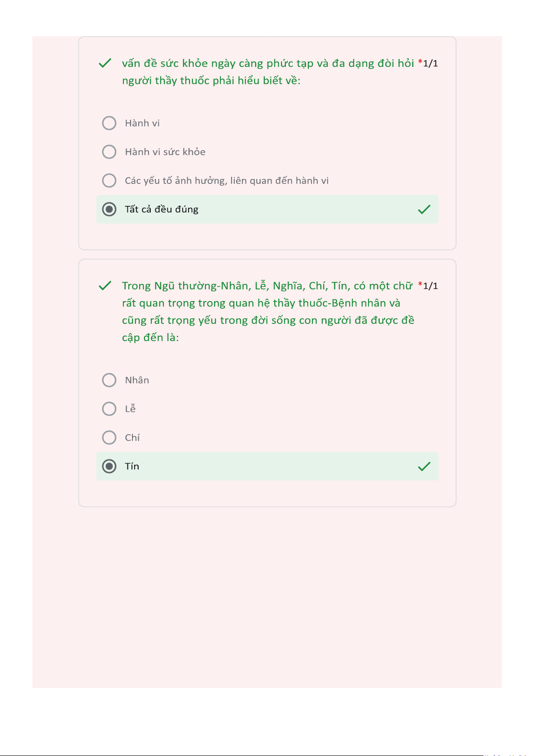Click checkmark at right of "Tất cả đều đúng" row
The width and height of the screenshot is (535, 756).
point(424,210)
